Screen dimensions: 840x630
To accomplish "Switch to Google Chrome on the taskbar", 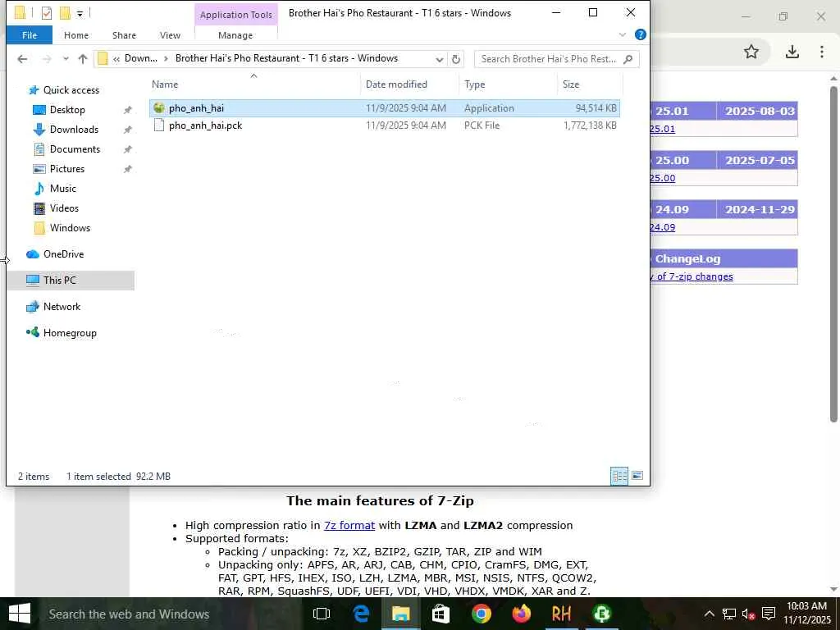I will (x=481, y=614).
